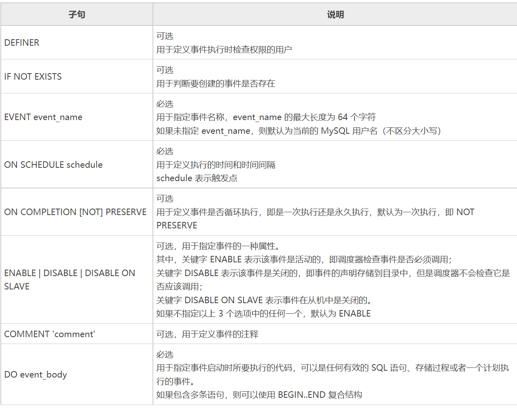
Task: Click 可选 in the DEFINER row
Action: tap(165, 36)
